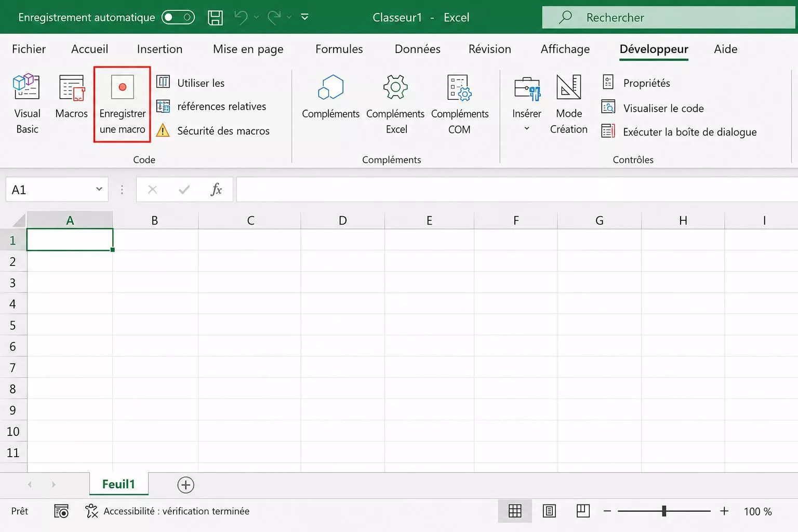Add a new sheet with the plus icon
798x532 pixels.
[x=185, y=485]
